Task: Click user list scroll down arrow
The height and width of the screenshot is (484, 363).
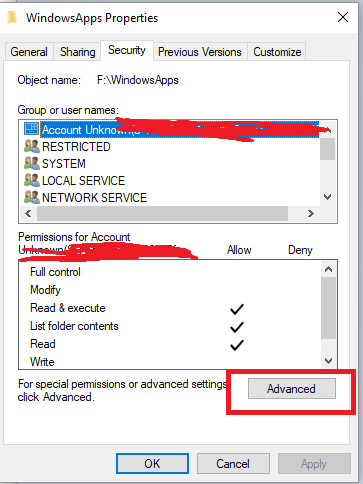Action: pyautogui.click(x=328, y=197)
